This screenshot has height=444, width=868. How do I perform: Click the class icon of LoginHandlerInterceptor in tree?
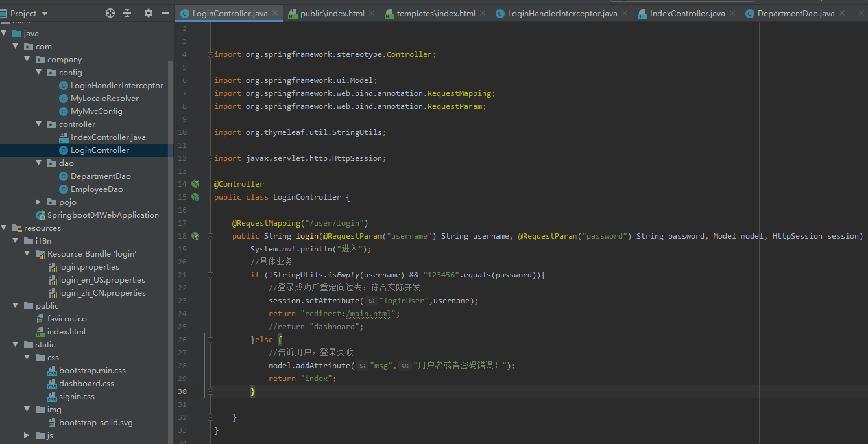tap(64, 86)
